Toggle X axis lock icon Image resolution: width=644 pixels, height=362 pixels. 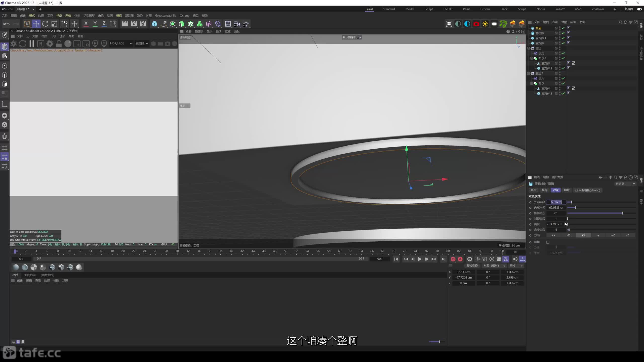point(86,24)
